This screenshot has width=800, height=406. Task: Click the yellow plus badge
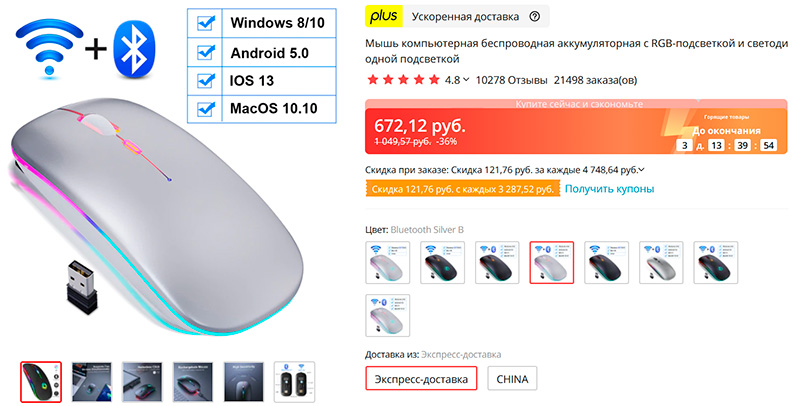tap(384, 16)
